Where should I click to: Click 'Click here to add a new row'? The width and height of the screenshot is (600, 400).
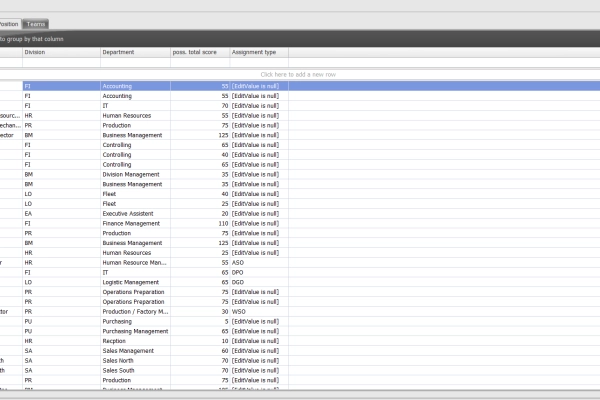click(x=298, y=75)
